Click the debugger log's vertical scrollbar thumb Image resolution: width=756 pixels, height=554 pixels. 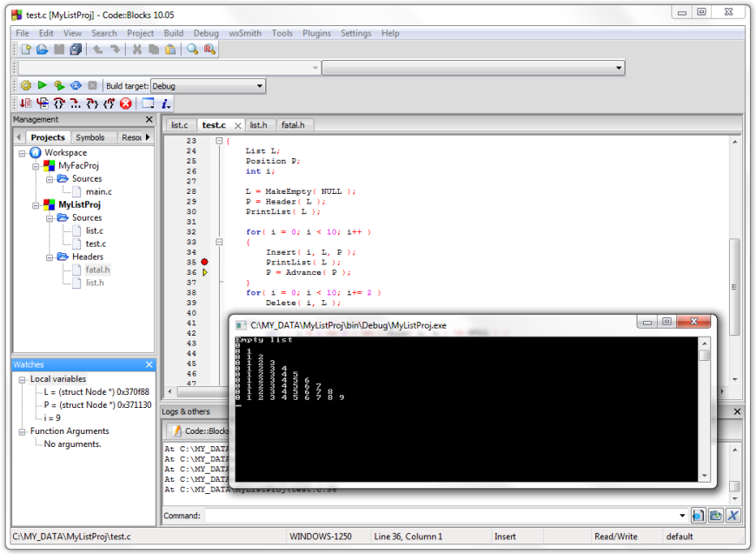tap(734, 486)
